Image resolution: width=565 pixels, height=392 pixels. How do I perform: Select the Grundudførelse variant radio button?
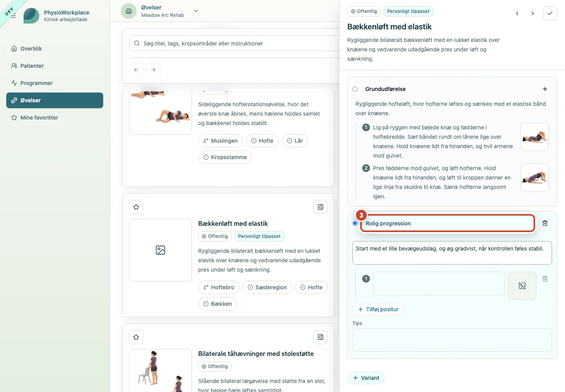355,89
